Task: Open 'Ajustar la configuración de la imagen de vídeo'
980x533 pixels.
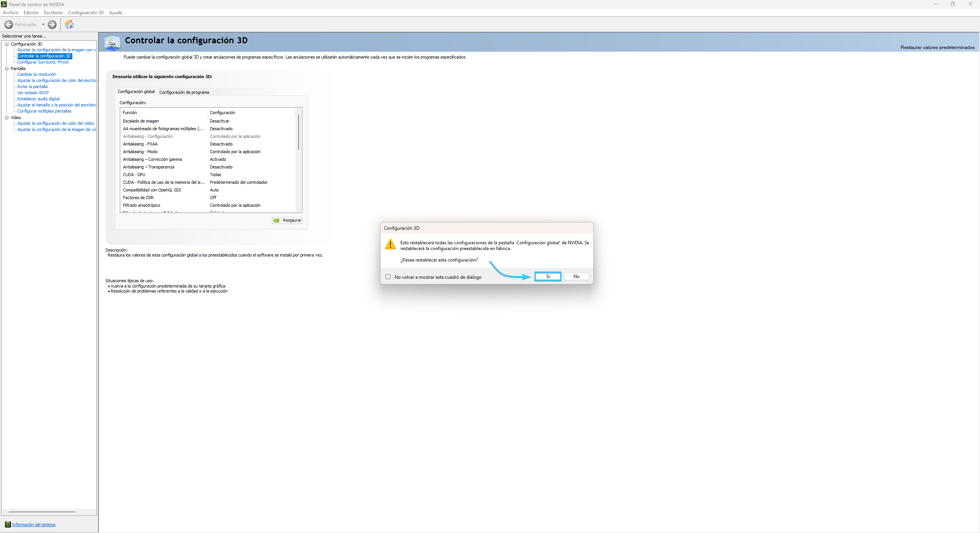Action: pyautogui.click(x=57, y=129)
